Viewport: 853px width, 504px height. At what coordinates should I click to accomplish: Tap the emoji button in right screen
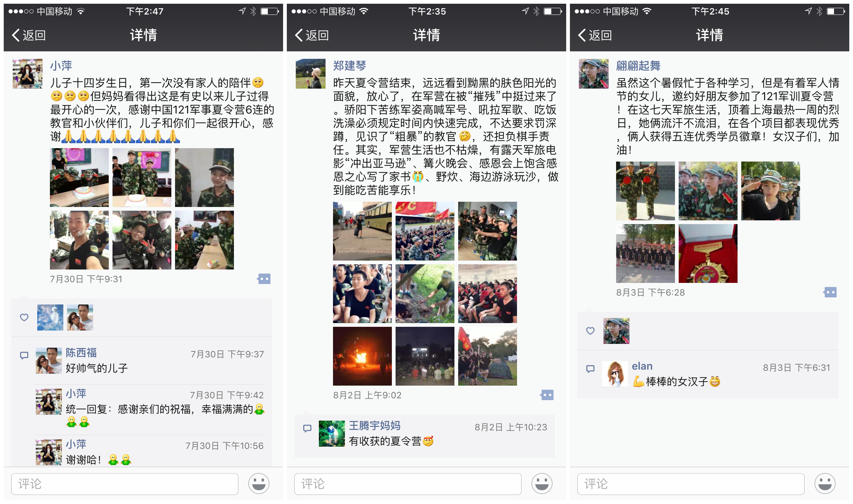pyautogui.click(x=825, y=484)
